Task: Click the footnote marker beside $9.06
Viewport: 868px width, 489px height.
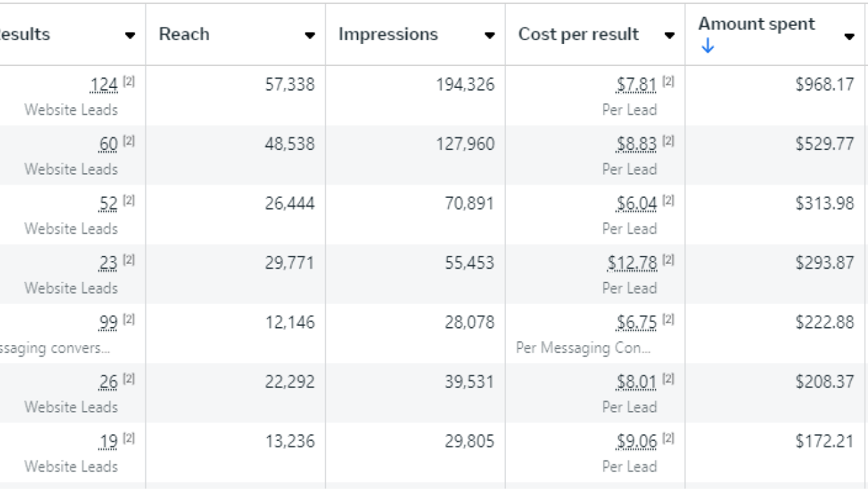Action: tap(668, 438)
